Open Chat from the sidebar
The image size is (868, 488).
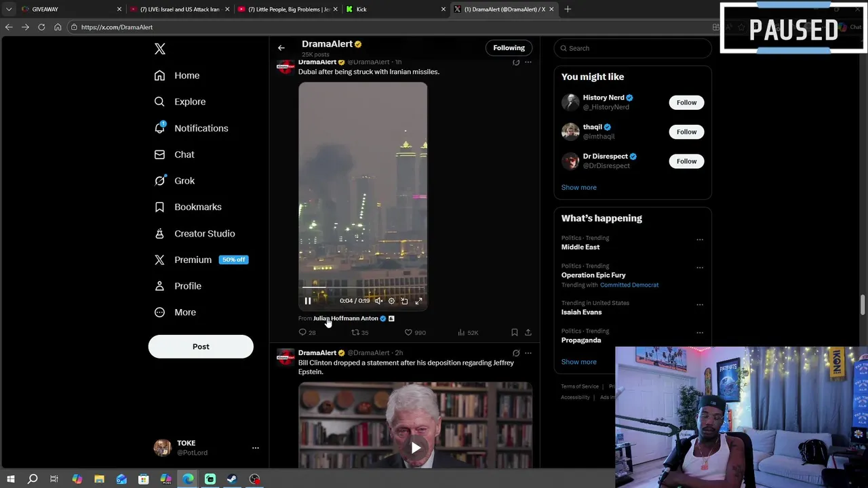[174, 155]
